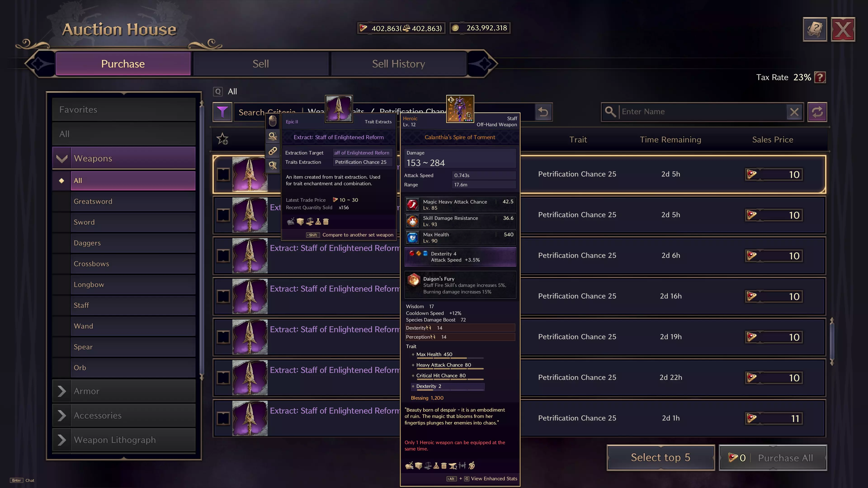
Task: Expand the Weapon Lithograph category
Action: coord(62,440)
